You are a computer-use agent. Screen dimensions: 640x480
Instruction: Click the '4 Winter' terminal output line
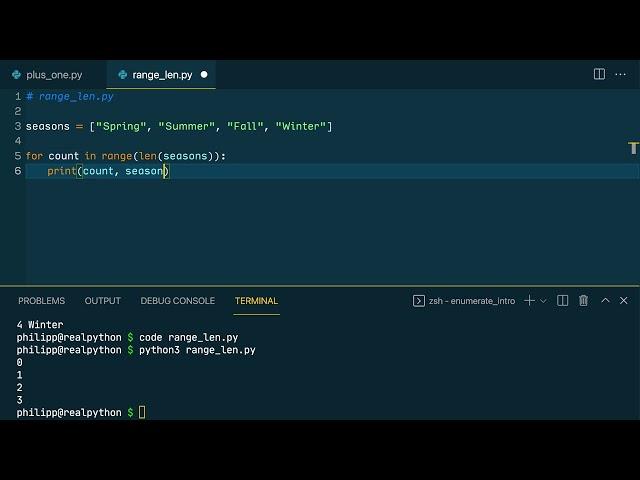(40, 325)
